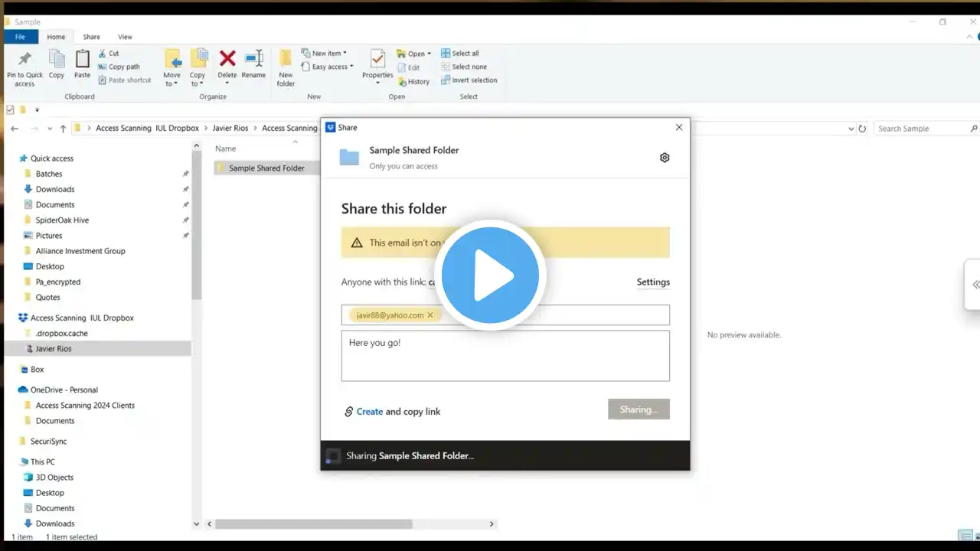The width and height of the screenshot is (980, 551).
Task: Select SecuriSync in the navigation pane
Action: point(50,442)
